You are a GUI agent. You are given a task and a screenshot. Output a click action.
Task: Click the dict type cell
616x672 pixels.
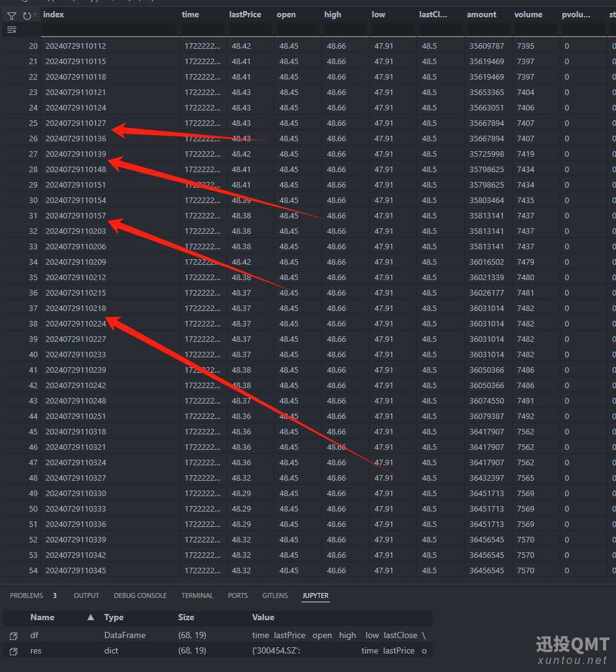coord(111,650)
